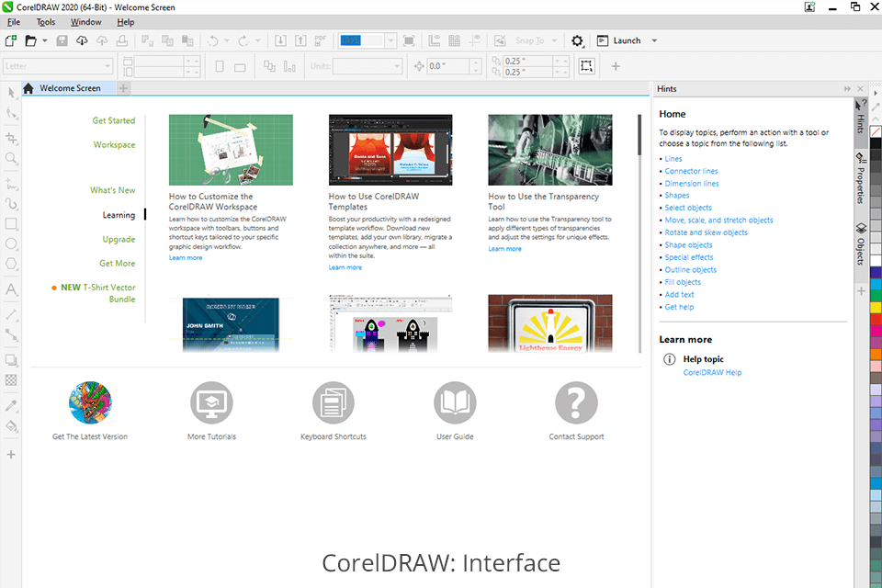Open the CorelDRAW Templates tutorial thumbnail

pos(390,150)
